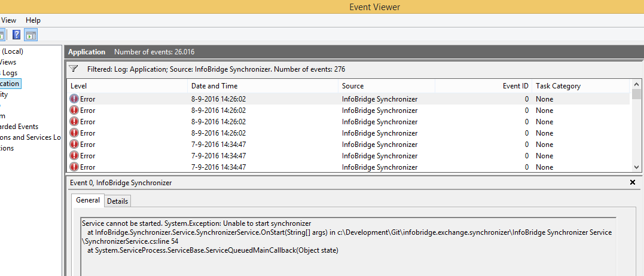Click the event list scrollbar up arrow
Screen dimensions: 644x276
coord(636,84)
